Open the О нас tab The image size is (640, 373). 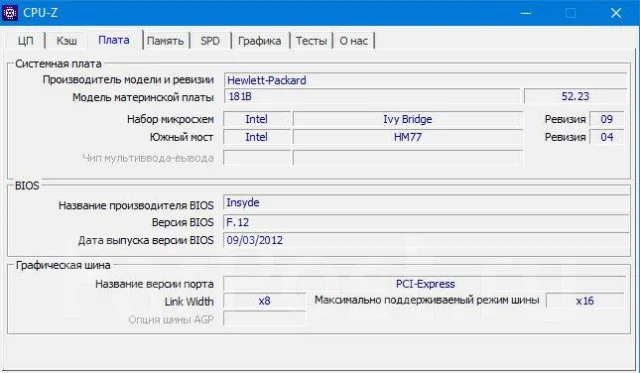pyautogui.click(x=353, y=41)
